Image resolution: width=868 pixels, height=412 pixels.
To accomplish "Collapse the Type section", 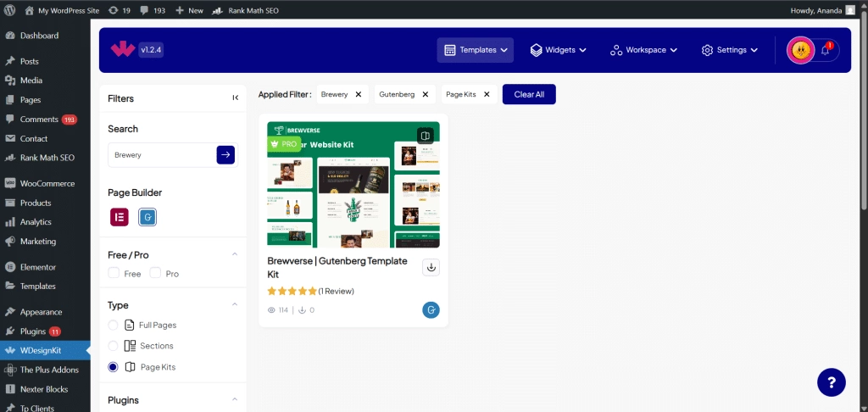I will pyautogui.click(x=234, y=304).
